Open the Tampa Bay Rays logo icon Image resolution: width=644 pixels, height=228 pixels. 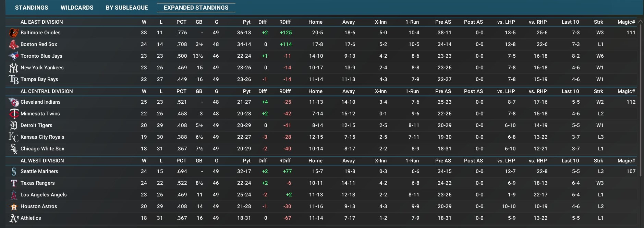(x=14, y=79)
